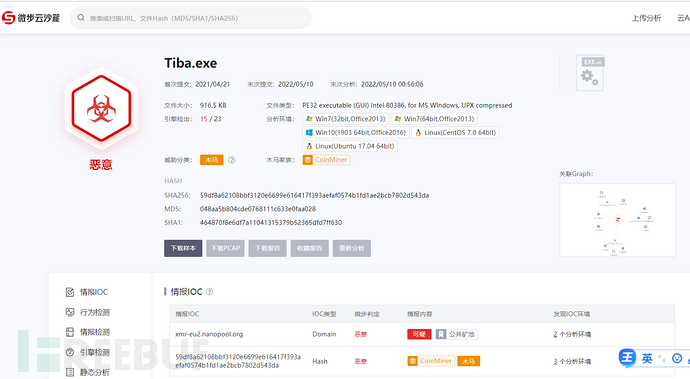Click the 木马 tag in Hash row
This screenshot has height=379, width=690.
[x=469, y=361]
